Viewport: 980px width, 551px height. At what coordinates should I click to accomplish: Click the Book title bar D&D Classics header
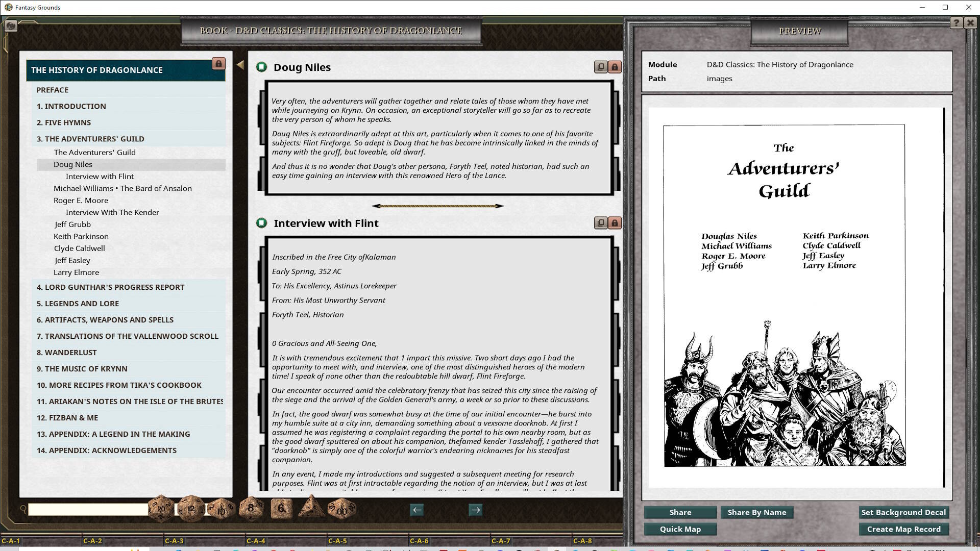click(331, 31)
